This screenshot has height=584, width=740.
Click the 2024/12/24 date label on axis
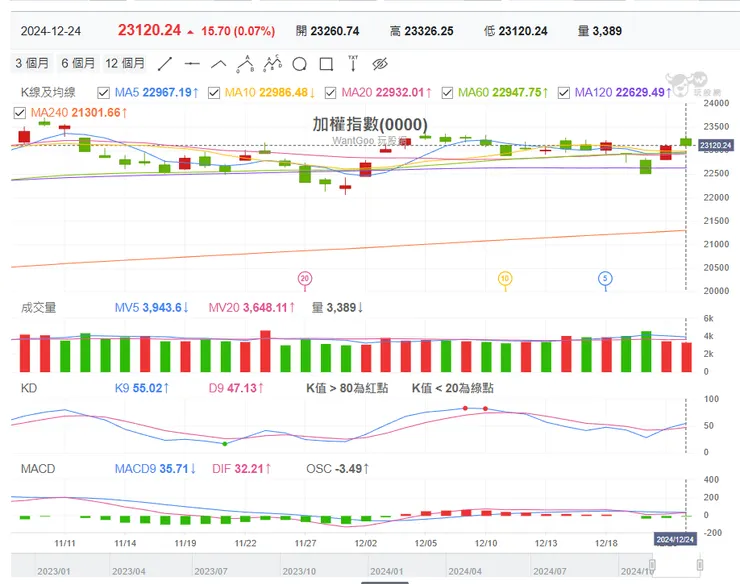pos(675,539)
